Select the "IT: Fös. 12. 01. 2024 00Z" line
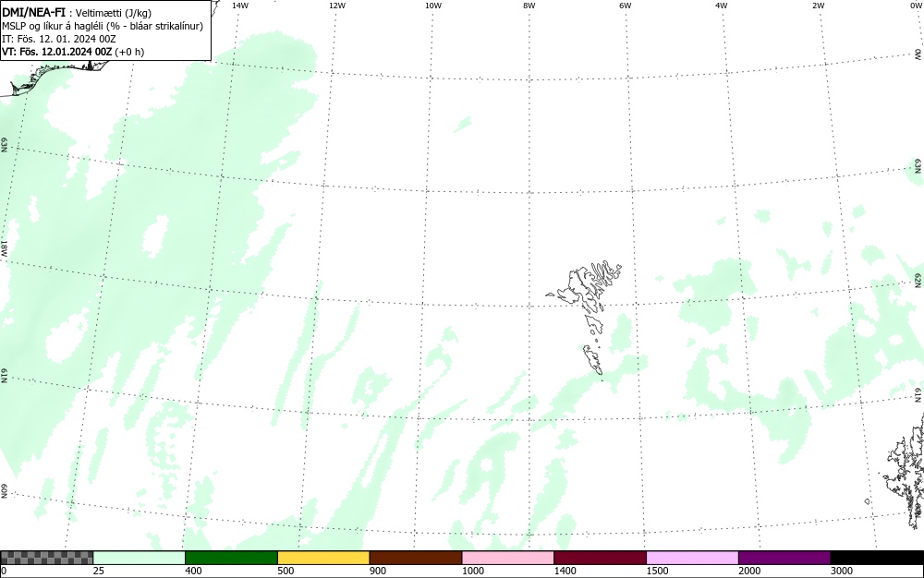The height and width of the screenshot is (578, 924). coord(59,39)
